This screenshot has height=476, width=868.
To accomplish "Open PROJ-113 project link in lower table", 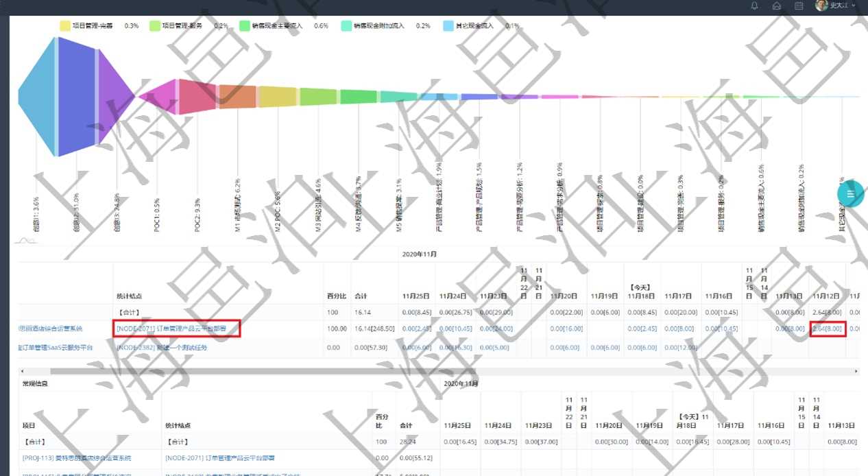I will pyautogui.click(x=77, y=457).
